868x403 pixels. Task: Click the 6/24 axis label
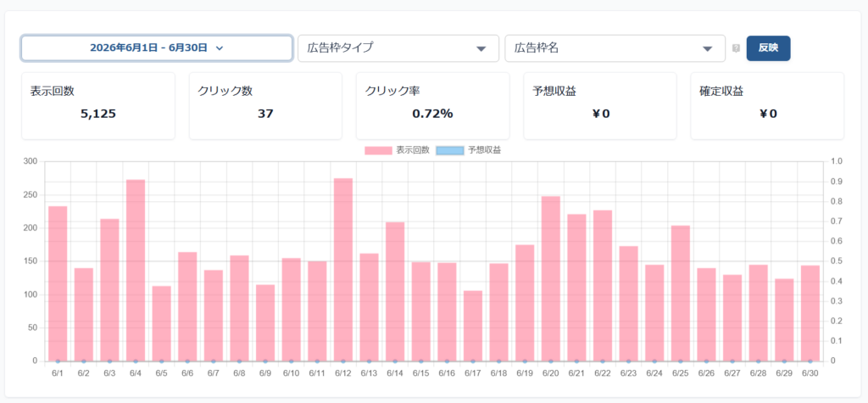654,373
